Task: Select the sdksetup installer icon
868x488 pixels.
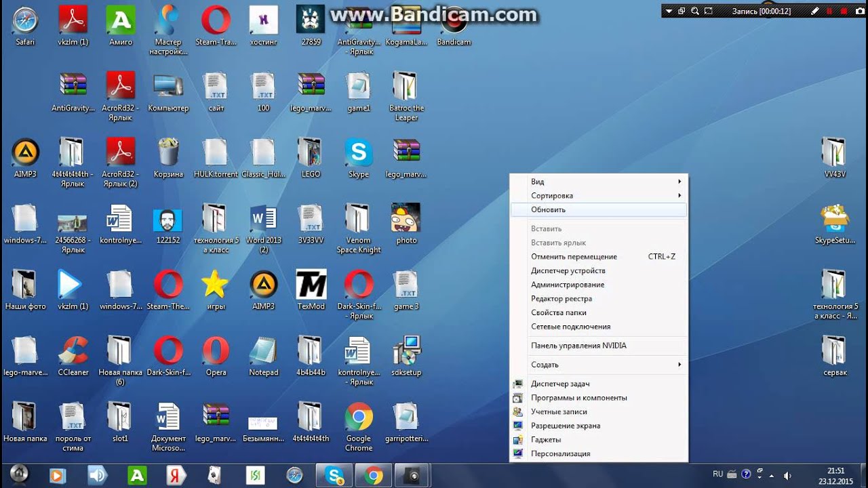Action: point(406,356)
